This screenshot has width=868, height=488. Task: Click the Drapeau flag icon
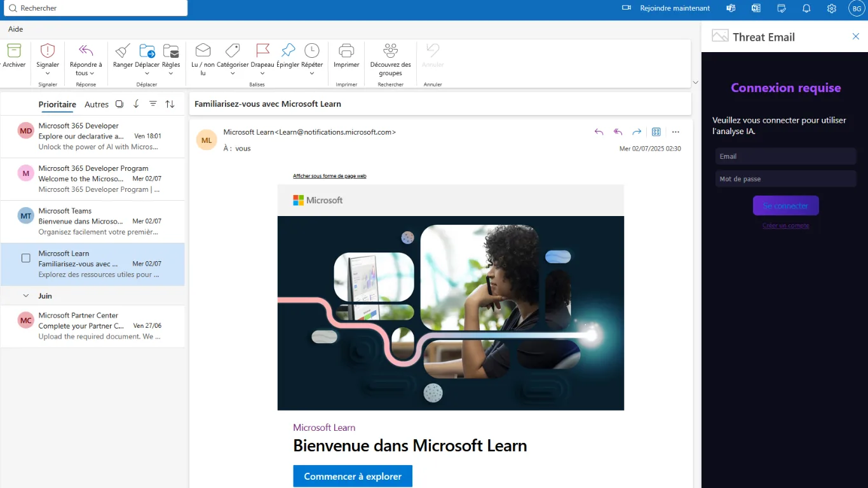(x=262, y=51)
